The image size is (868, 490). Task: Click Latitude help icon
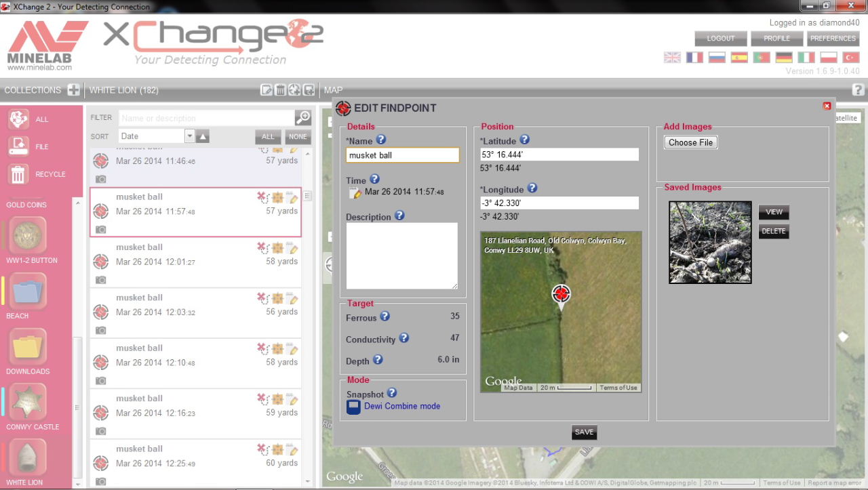pyautogui.click(x=524, y=140)
